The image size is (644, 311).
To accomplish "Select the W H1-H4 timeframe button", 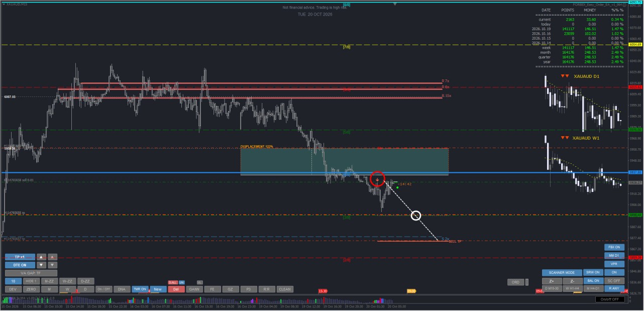I will click(572, 288).
